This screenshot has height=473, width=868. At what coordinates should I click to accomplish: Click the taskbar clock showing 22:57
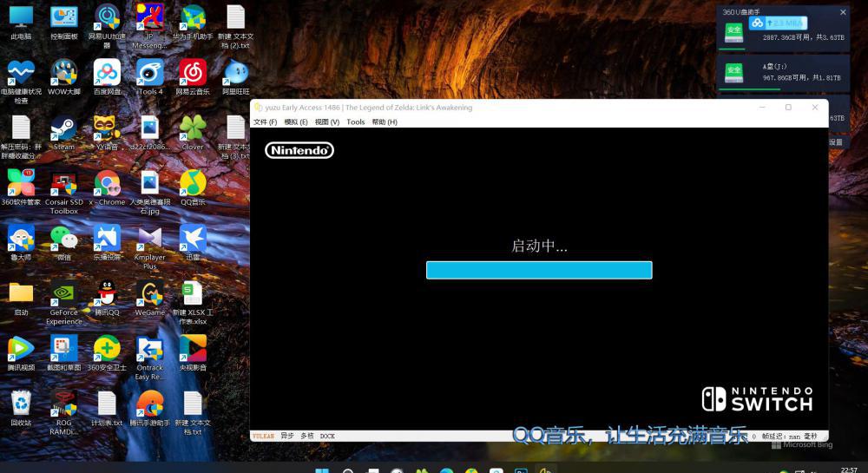[x=849, y=470]
